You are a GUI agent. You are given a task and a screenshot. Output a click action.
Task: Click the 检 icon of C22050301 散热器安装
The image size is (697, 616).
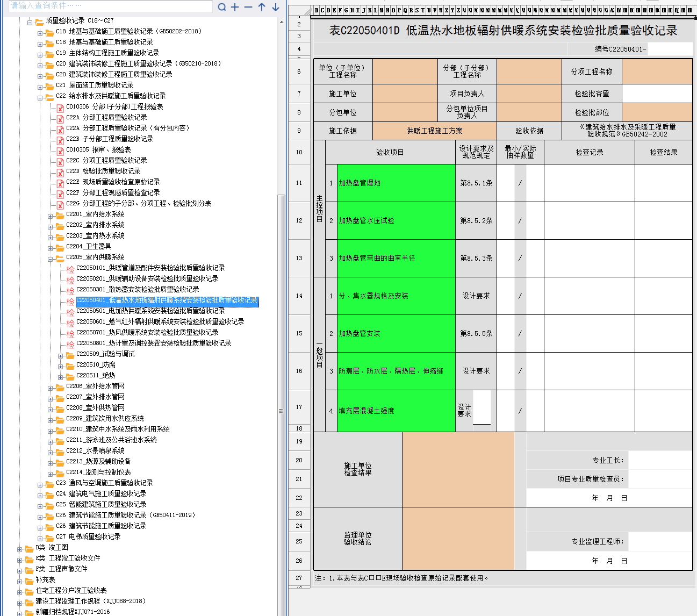coord(70,290)
